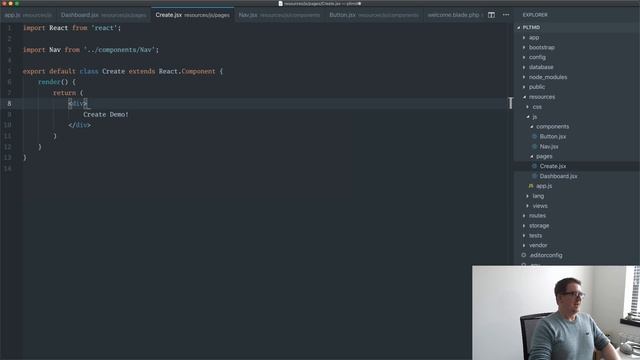Open Dashboard.jsx from the explorer tree
The image size is (640, 360).
(558, 176)
